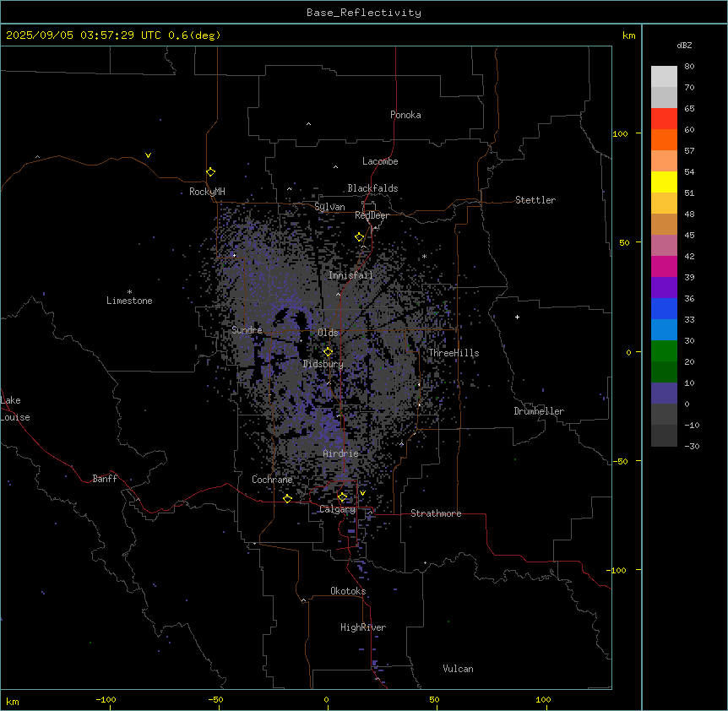Select the -50 tick label on the right axis
This screenshot has width=728, height=711.
pyautogui.click(x=620, y=461)
